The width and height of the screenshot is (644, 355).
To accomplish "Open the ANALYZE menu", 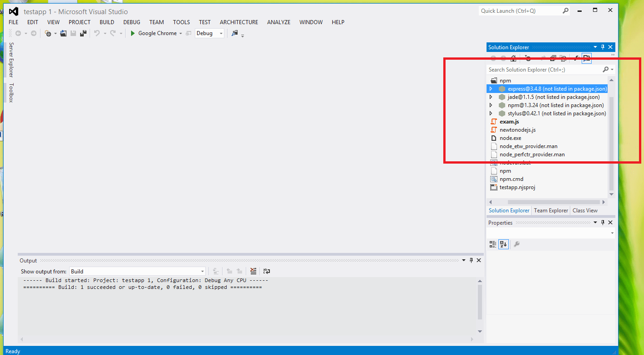I will click(279, 22).
